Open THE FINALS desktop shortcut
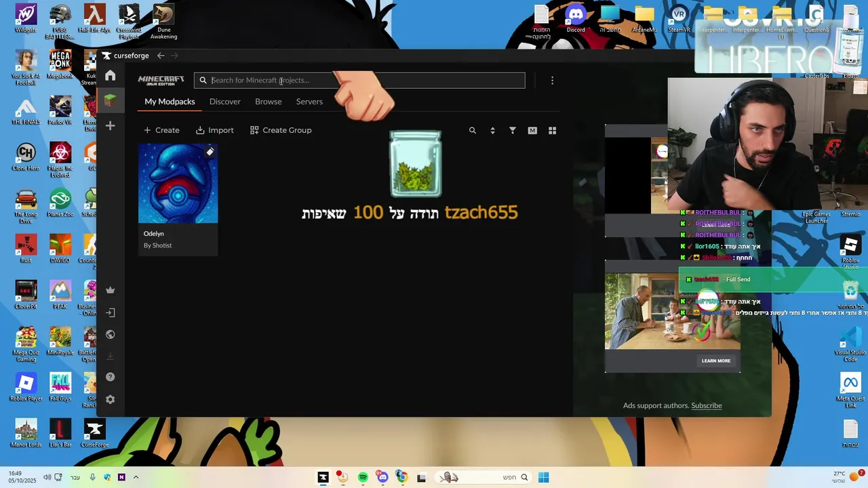 point(26,111)
